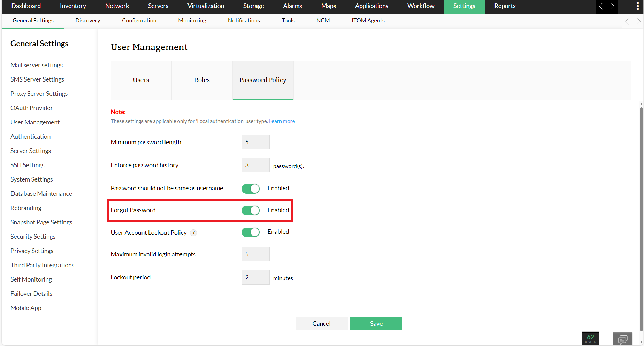Open Database Maintenance

(41, 194)
